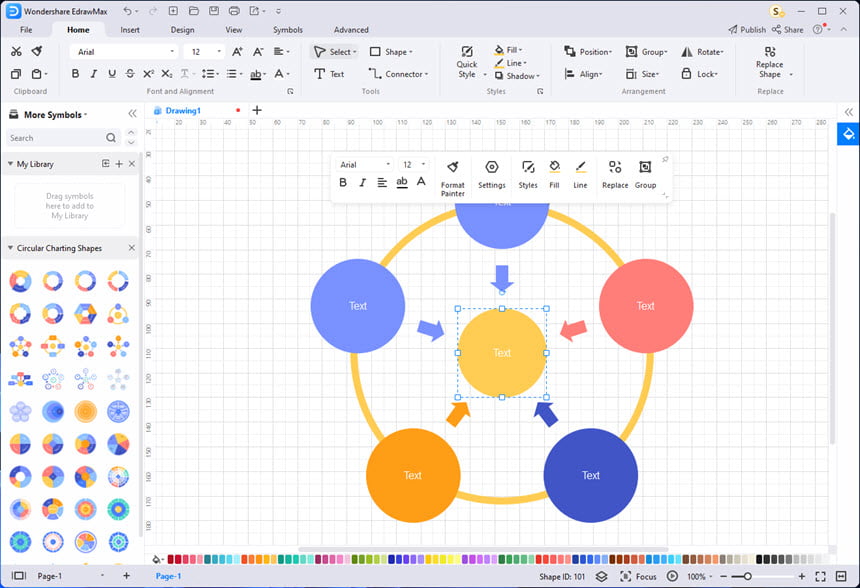This screenshot has width=860, height=588.
Task: Toggle bold formatting in the ribbon
Action: point(75,74)
